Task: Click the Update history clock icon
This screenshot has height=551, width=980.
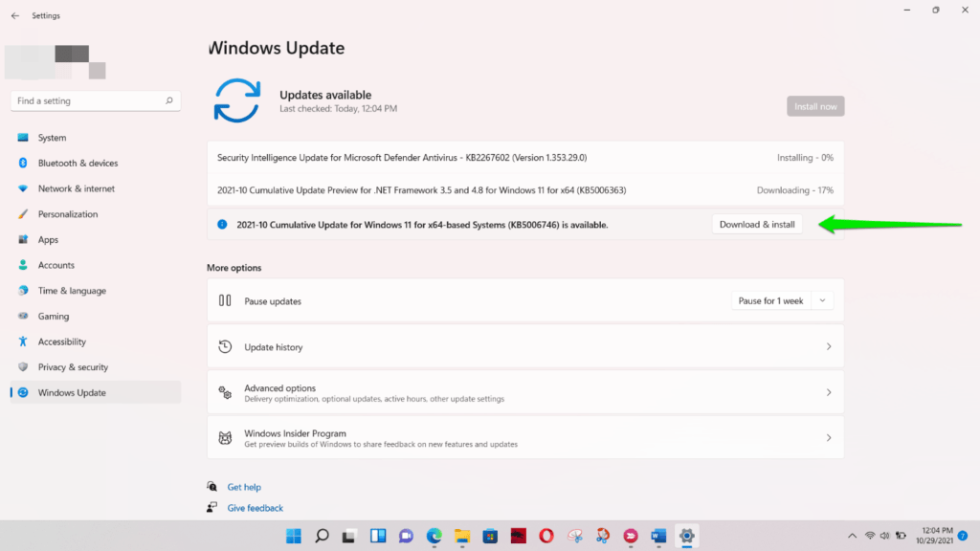Action: (x=225, y=346)
